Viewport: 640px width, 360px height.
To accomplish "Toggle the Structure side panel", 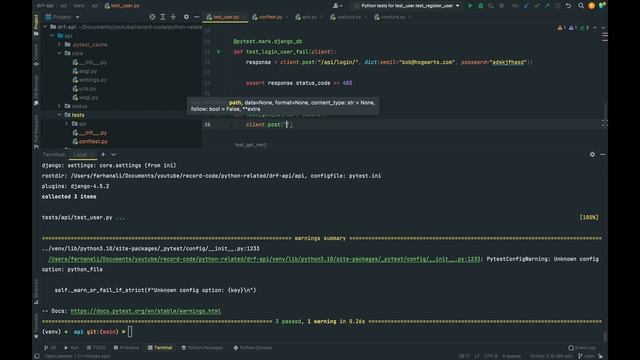I will 36,291.
